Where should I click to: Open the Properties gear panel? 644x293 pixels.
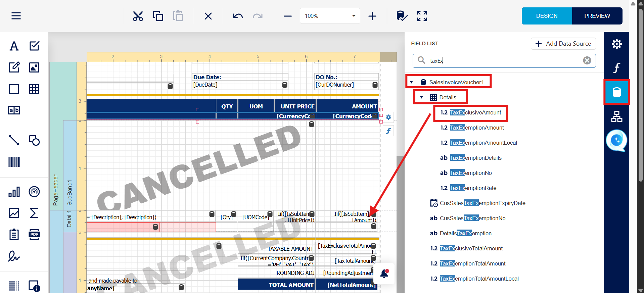click(617, 44)
